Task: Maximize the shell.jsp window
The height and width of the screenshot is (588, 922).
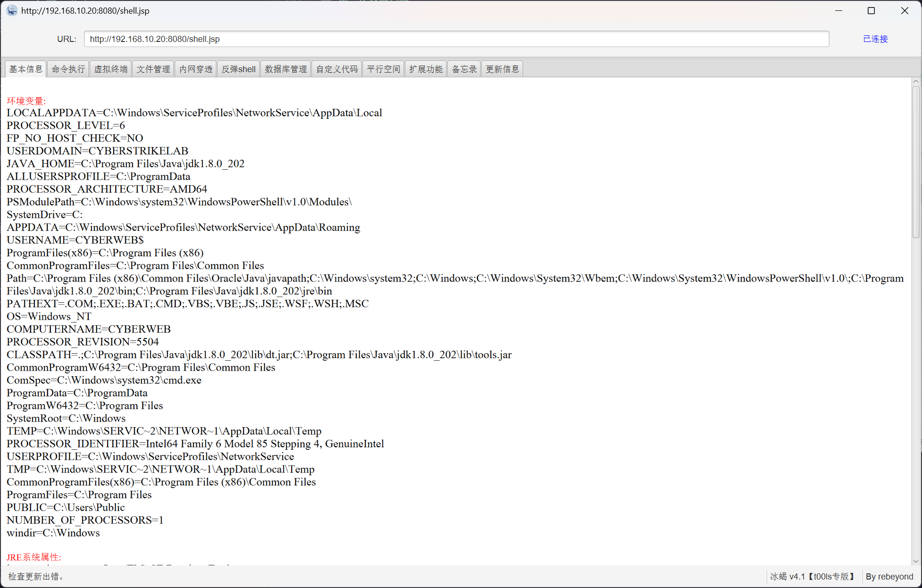Action: click(871, 10)
